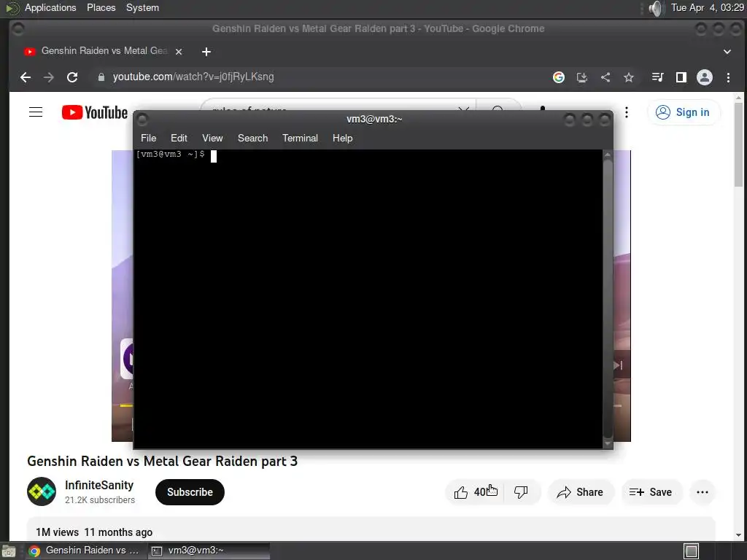Click the '1M views 11 months ago' description

[94, 532]
